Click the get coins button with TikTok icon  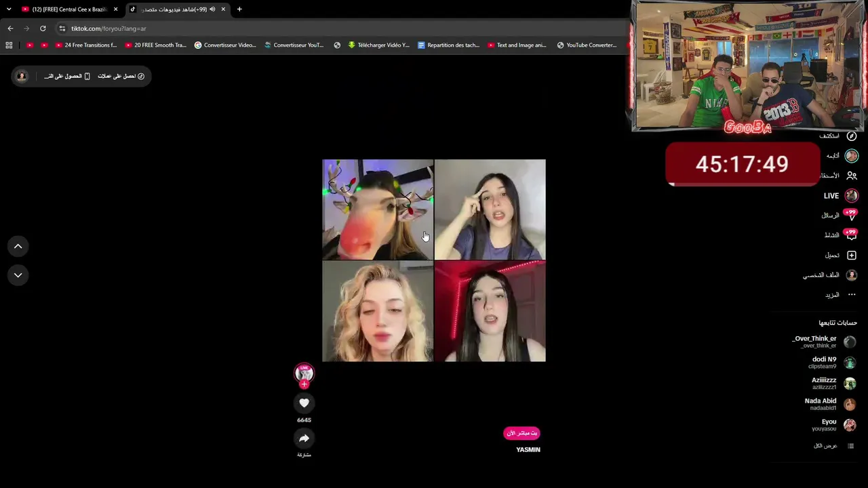(x=121, y=77)
